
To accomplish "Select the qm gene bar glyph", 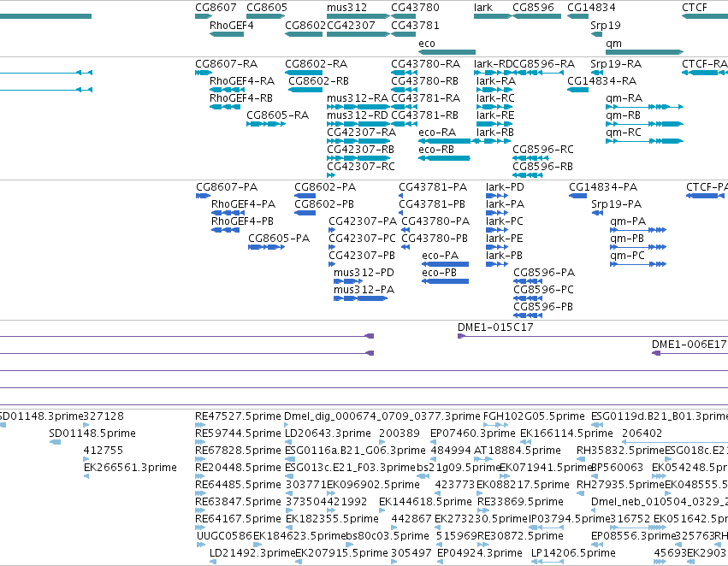I will point(644,52).
